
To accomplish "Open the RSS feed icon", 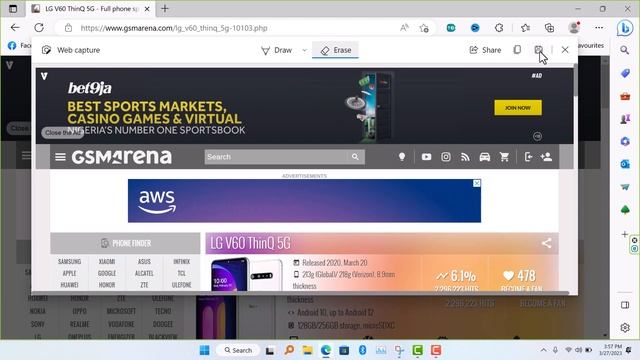I will [465, 157].
